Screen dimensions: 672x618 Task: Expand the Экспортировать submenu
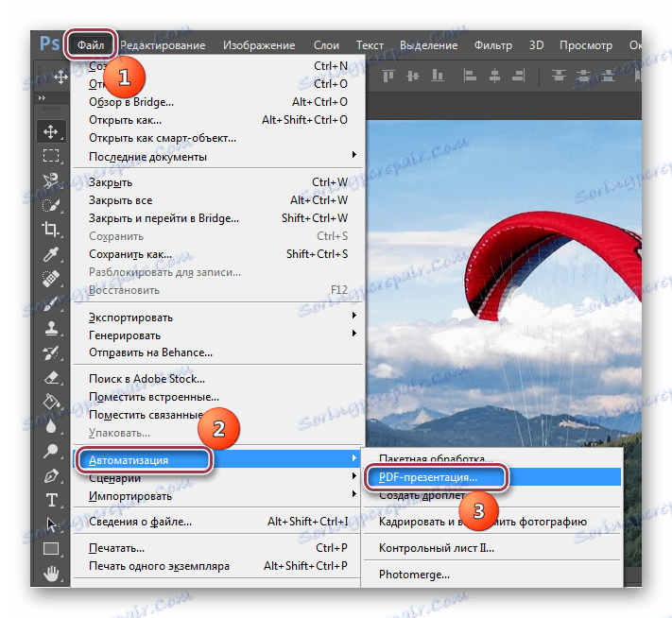coord(217,318)
